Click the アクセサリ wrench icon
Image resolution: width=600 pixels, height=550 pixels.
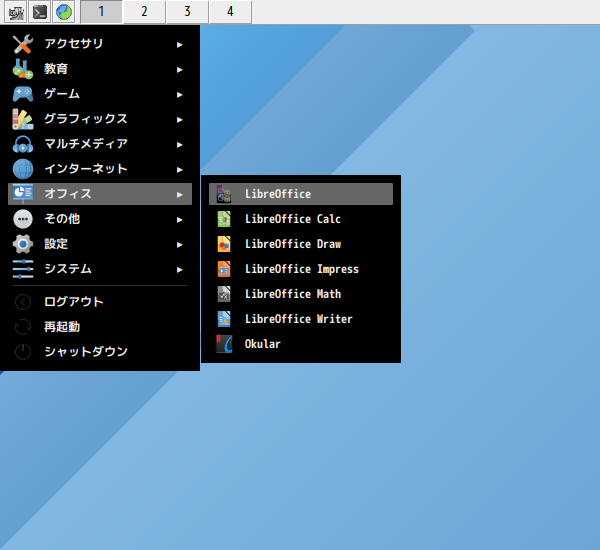(23, 44)
